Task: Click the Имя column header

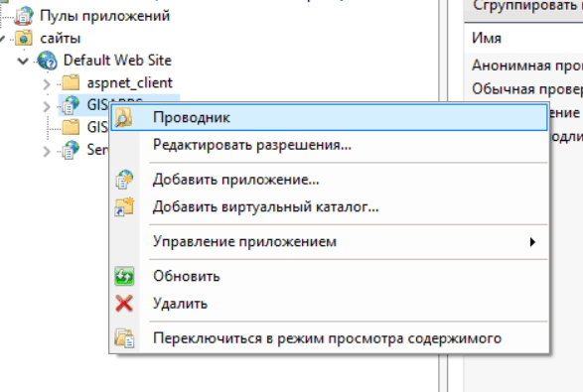Action: click(487, 38)
